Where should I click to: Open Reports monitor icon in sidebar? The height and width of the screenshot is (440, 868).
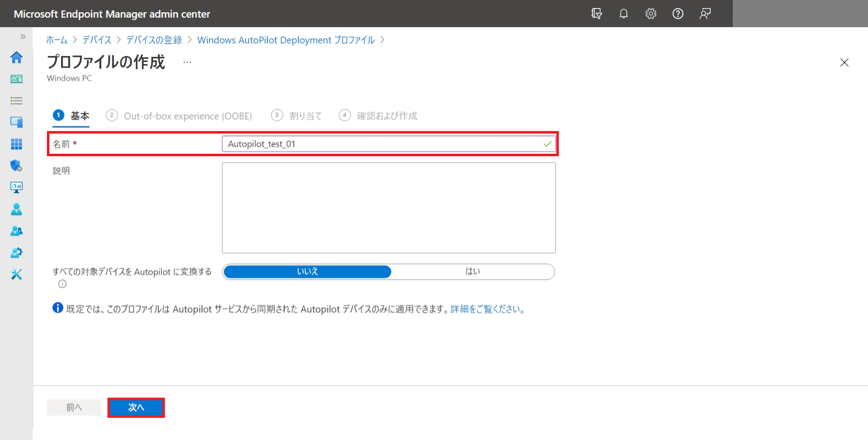click(x=17, y=187)
